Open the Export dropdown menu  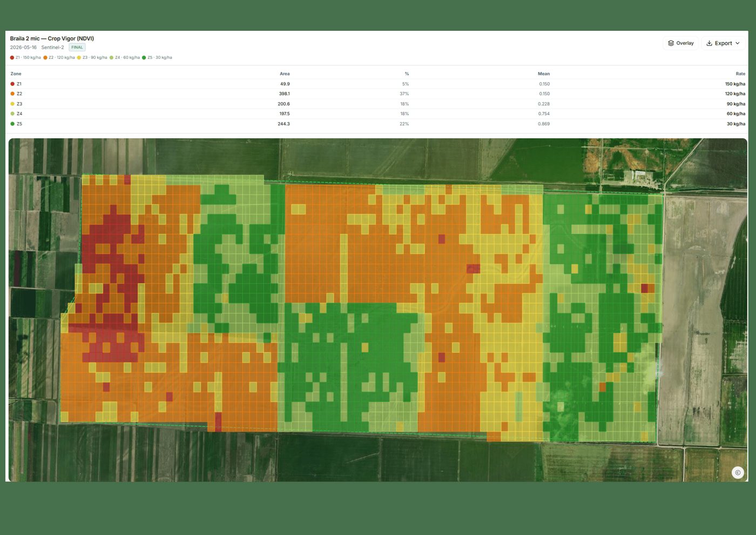(x=723, y=43)
